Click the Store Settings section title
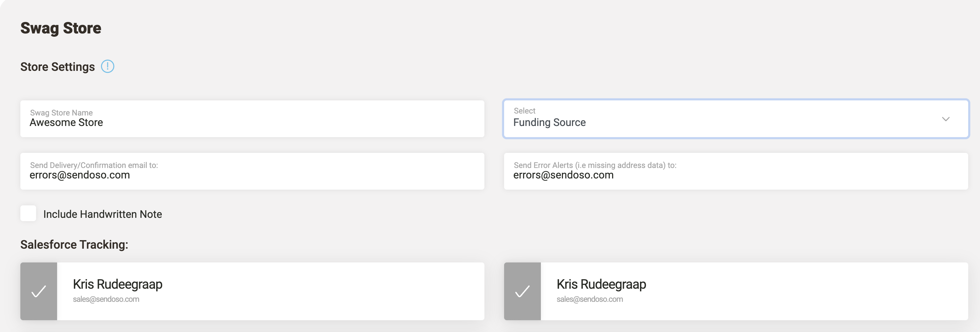The width and height of the screenshot is (980, 332). click(57, 67)
